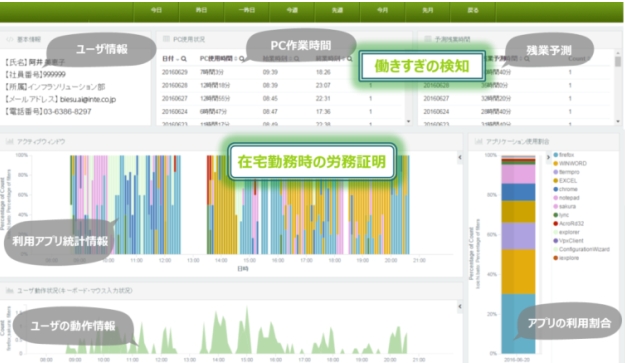This screenshot has height=363, width=625.
Task: Select the 今日 tab in green navigation bar
Action: (x=157, y=11)
